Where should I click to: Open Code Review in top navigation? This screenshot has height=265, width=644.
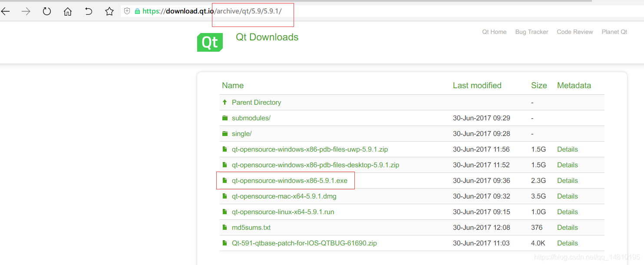[x=575, y=32]
